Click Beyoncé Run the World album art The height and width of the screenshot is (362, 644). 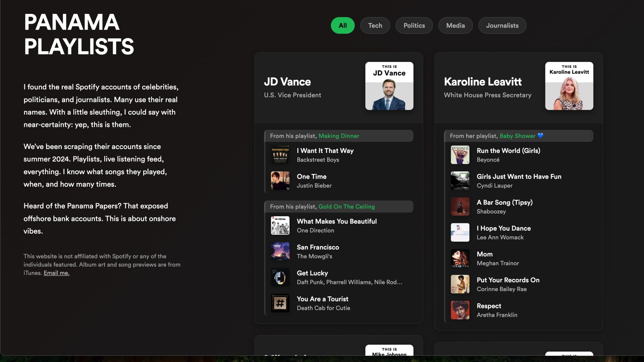[x=460, y=155]
